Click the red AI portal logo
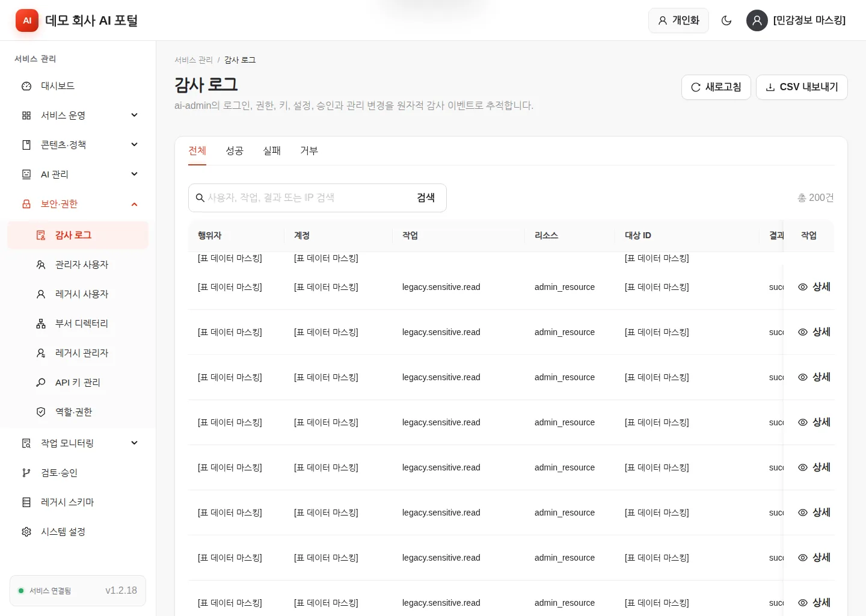 pos(27,20)
